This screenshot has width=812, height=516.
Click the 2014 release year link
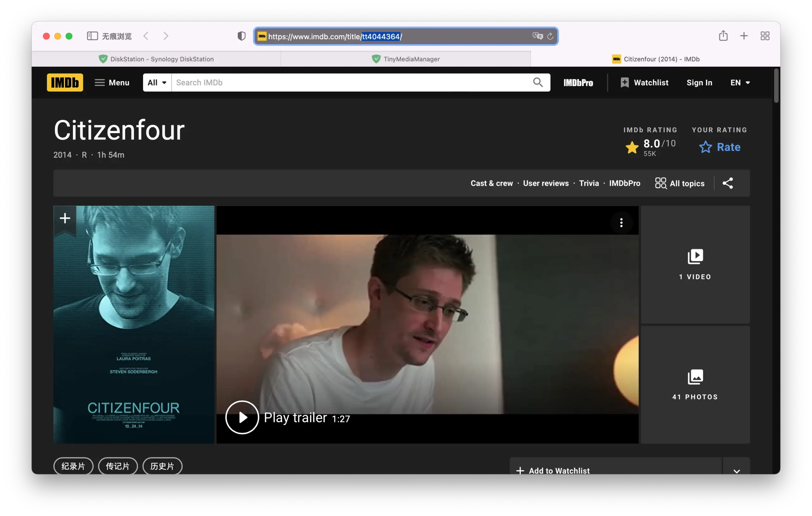pos(62,155)
